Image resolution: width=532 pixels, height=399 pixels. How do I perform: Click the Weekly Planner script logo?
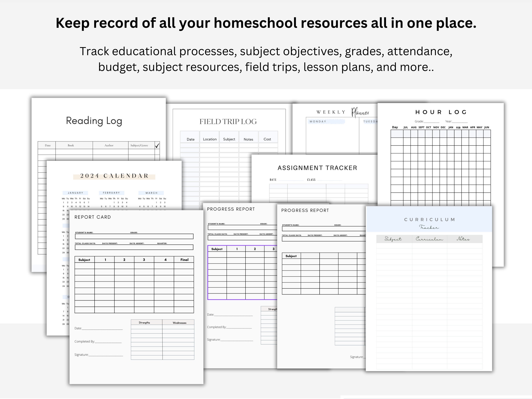[x=360, y=112]
